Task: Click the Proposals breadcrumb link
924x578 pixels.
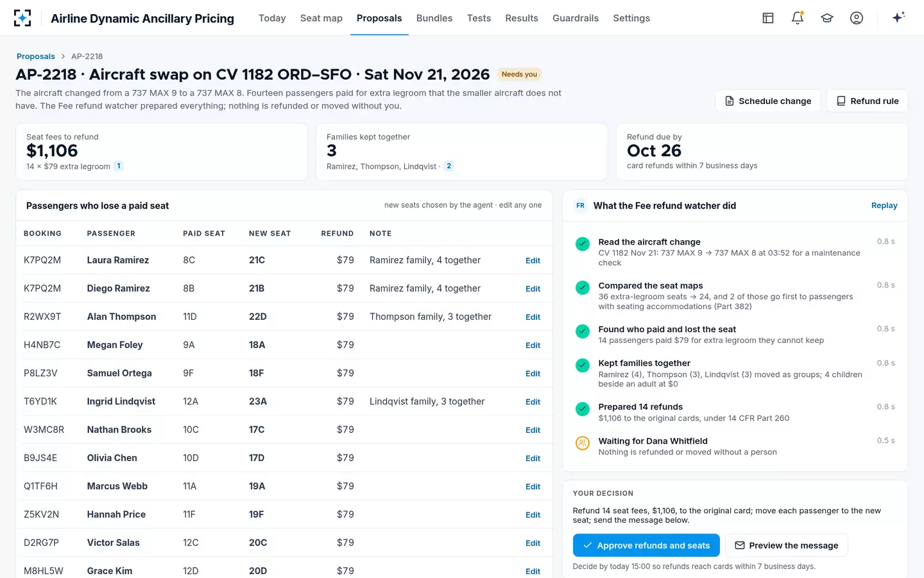Action: pyautogui.click(x=36, y=57)
